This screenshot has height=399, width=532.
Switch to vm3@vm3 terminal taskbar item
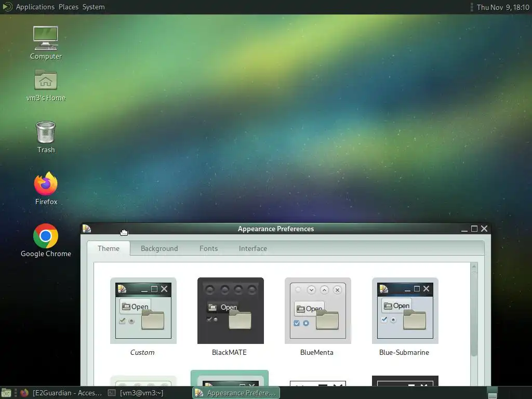[x=136, y=393]
